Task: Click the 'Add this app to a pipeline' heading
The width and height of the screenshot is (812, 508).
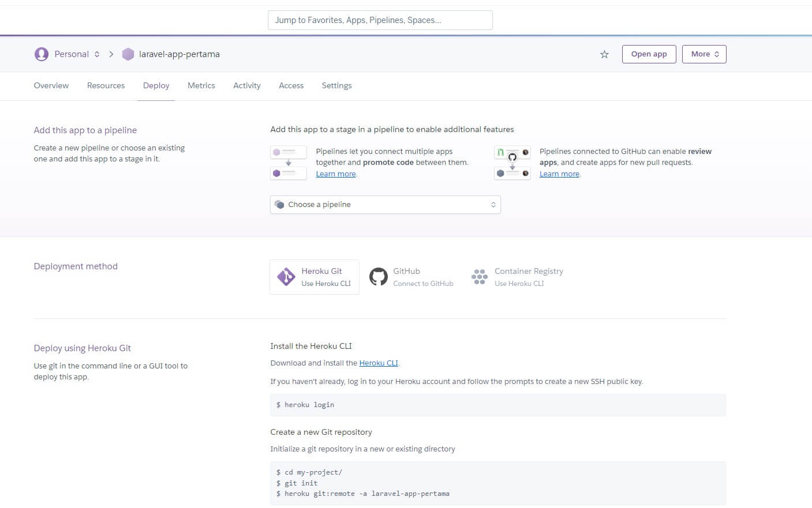Action: [85, 130]
